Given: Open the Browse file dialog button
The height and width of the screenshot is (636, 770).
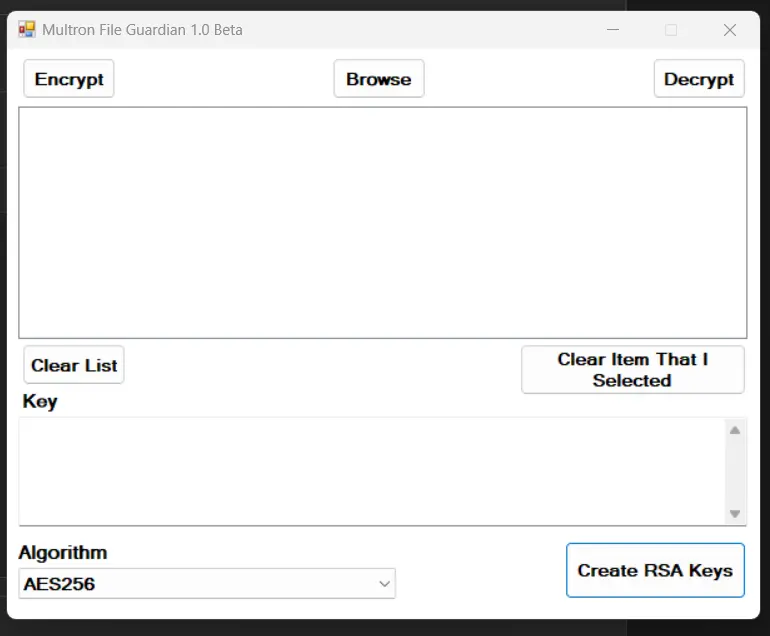Looking at the screenshot, I should 379,79.
